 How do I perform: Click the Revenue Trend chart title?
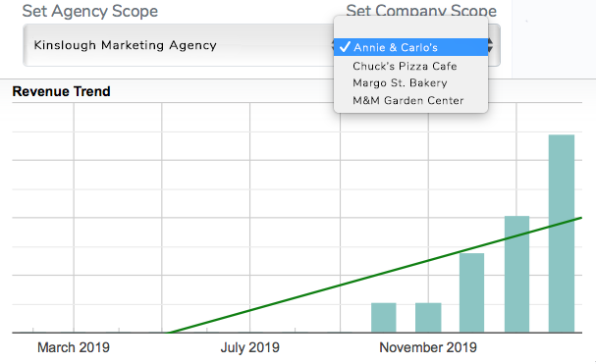[61, 91]
